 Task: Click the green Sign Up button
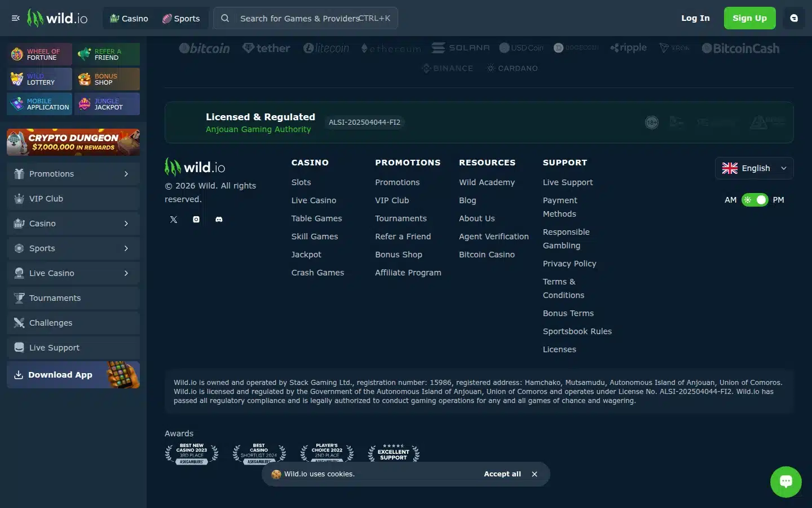click(x=749, y=18)
